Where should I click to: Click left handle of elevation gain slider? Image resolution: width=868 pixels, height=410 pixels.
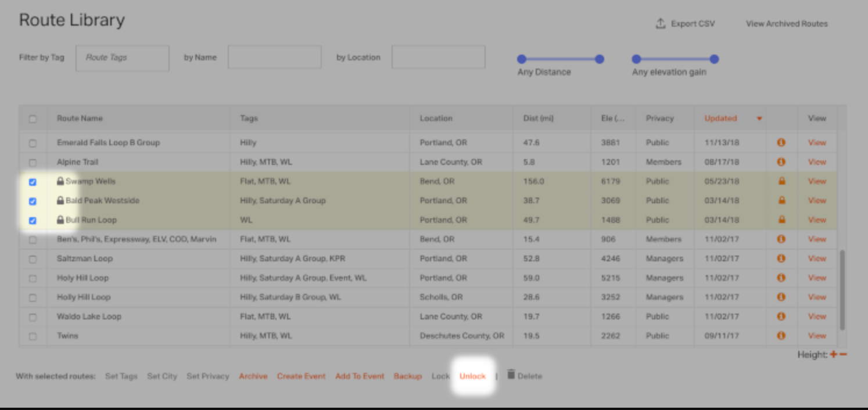636,59
